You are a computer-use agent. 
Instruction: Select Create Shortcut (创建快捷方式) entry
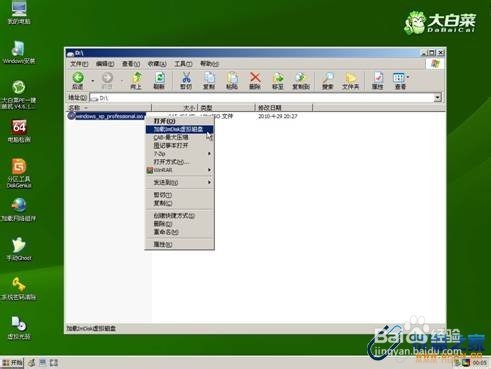pos(179,216)
